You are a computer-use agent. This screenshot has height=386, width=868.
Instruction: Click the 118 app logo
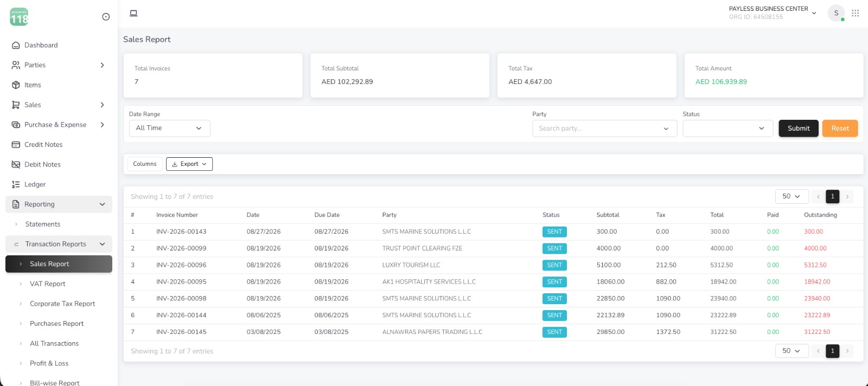click(x=19, y=17)
